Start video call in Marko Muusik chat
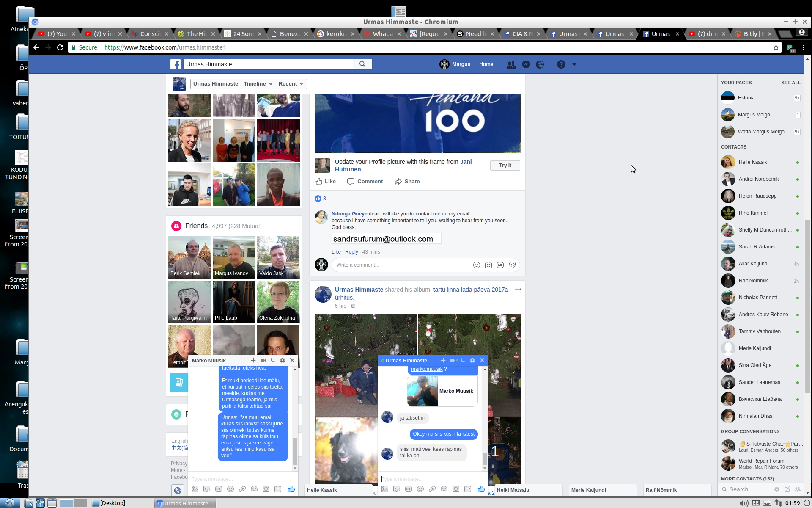The image size is (812, 508). 263,360
